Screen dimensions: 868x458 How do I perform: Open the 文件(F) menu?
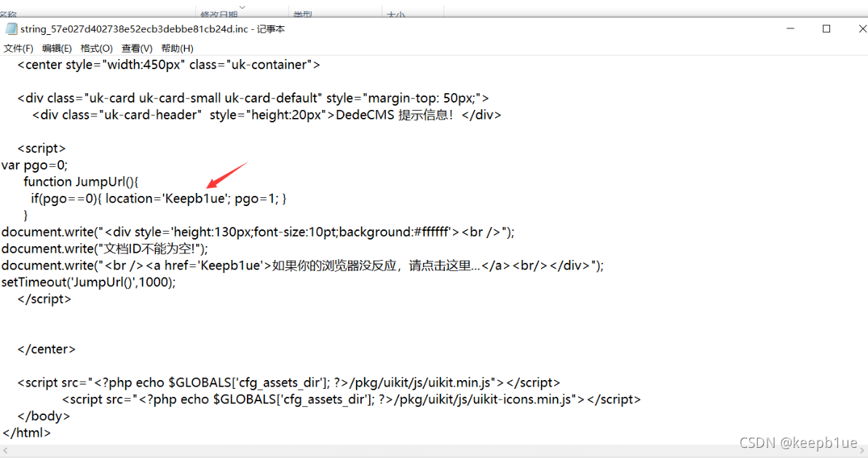pyautogui.click(x=18, y=48)
